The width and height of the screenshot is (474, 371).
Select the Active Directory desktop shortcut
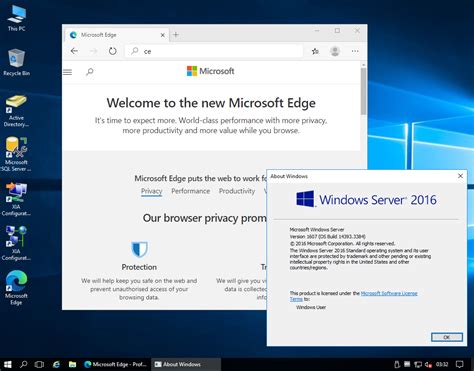(16, 111)
